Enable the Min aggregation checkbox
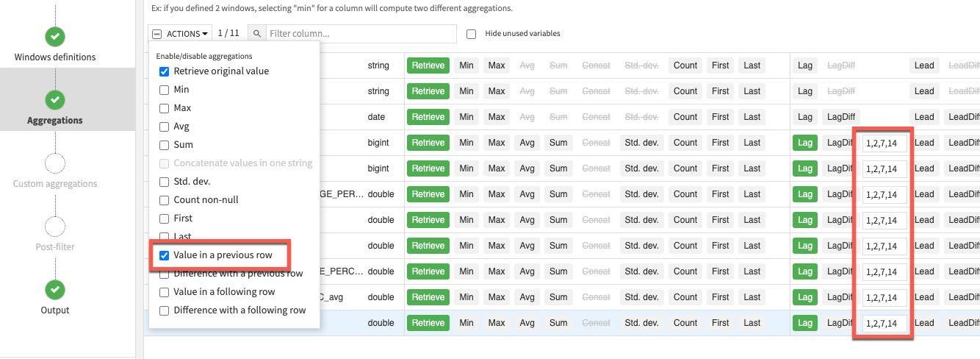980x359 pixels. point(165,90)
